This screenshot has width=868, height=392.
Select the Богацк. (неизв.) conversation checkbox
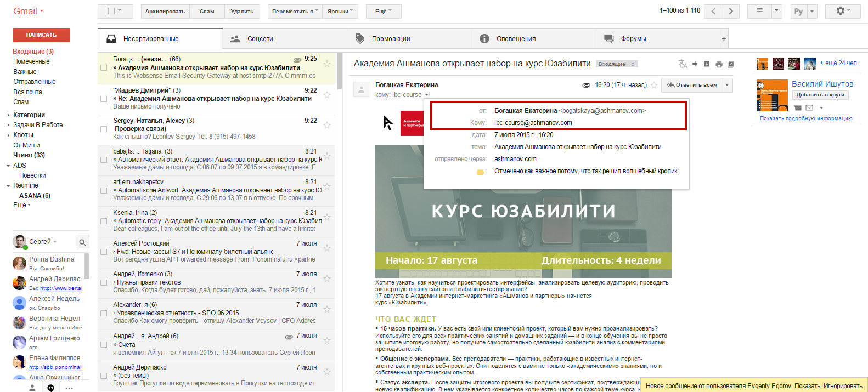tap(104, 68)
